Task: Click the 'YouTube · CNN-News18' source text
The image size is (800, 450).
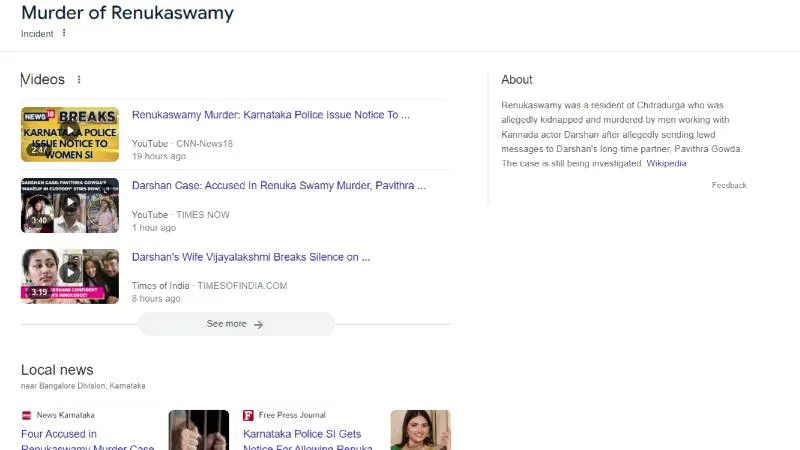Action: tap(182, 144)
